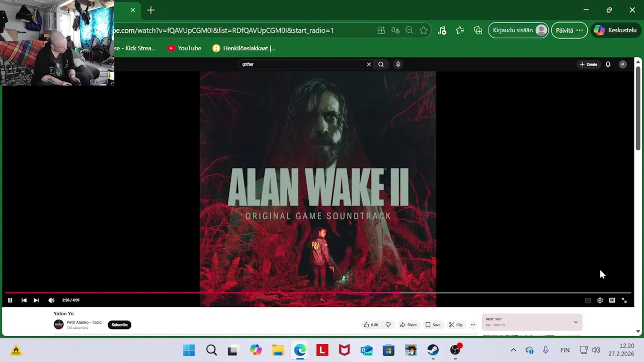The width and height of the screenshot is (644, 362).
Task: Enter full screen mode
Action: coord(624,300)
